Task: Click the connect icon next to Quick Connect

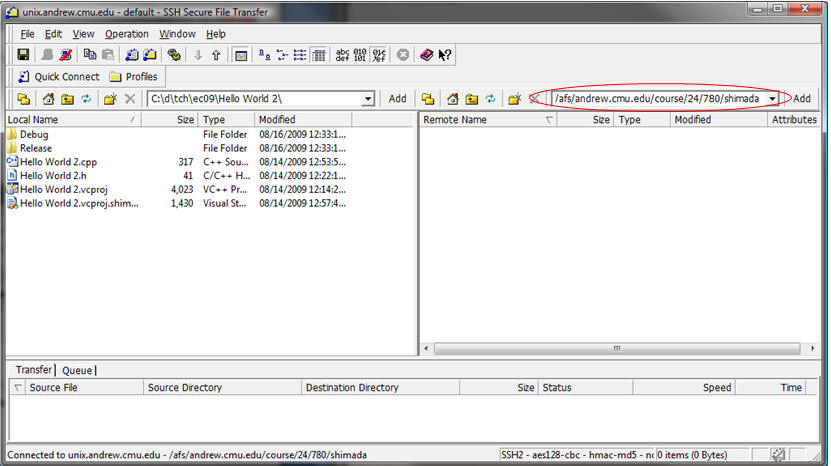Action: [x=24, y=76]
